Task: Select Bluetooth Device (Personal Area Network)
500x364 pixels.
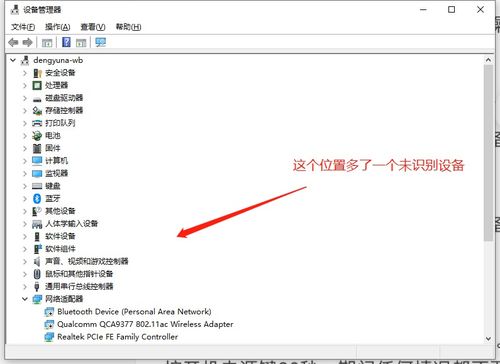Action: (134, 312)
